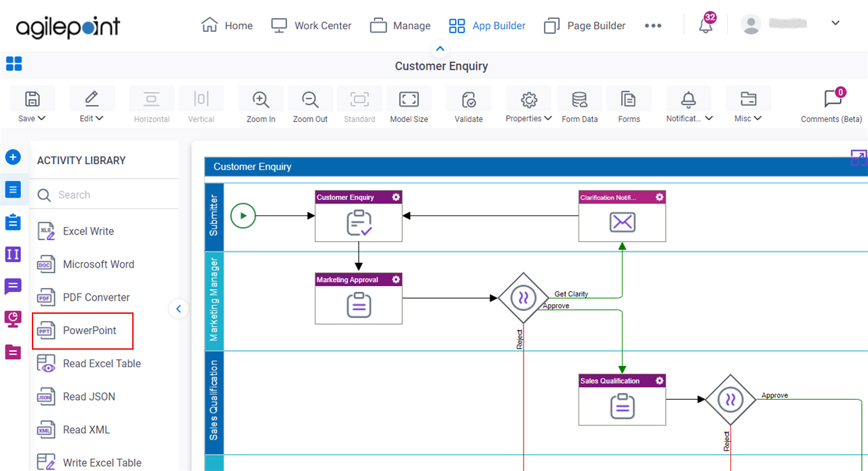Click the Get Clarity connector label
The image size is (868, 471).
pyautogui.click(x=571, y=294)
